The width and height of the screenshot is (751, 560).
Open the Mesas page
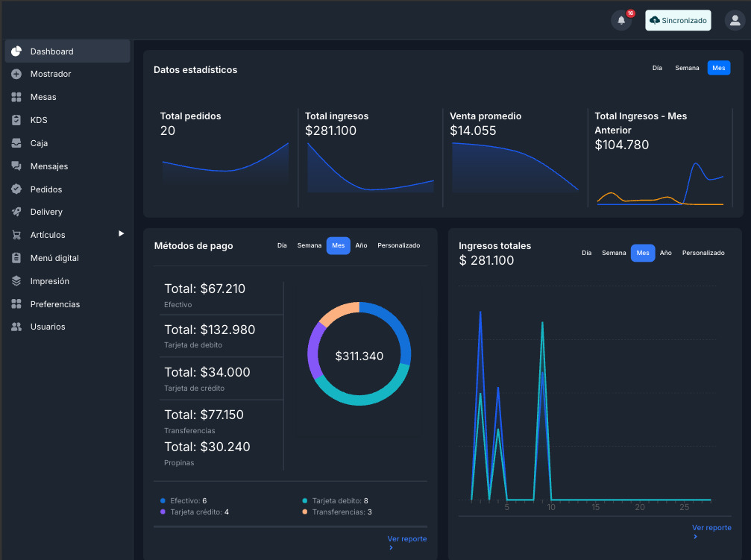coord(68,97)
